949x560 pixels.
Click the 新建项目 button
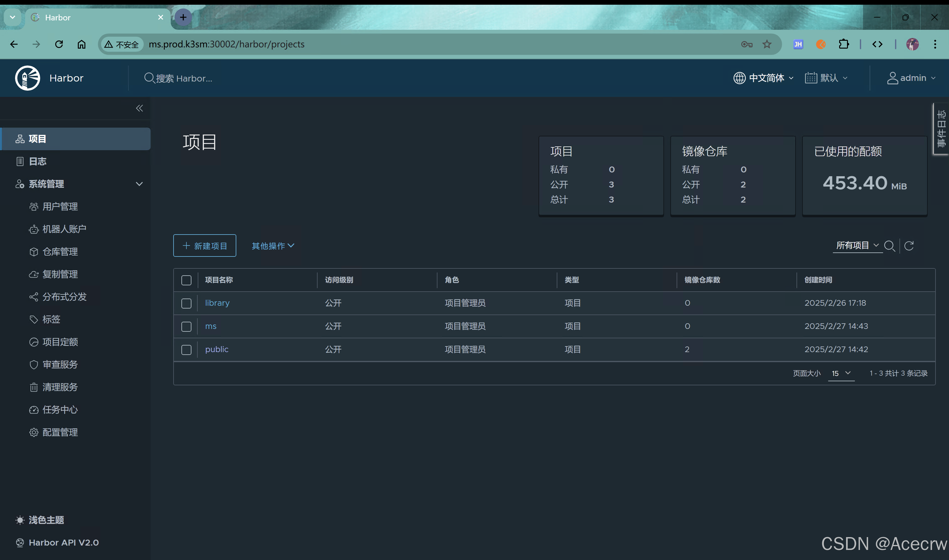pyautogui.click(x=205, y=246)
